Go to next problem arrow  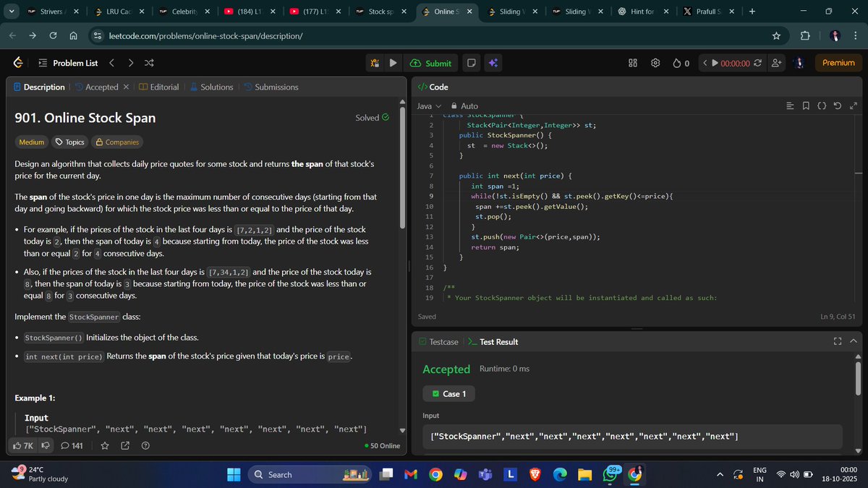(x=131, y=63)
